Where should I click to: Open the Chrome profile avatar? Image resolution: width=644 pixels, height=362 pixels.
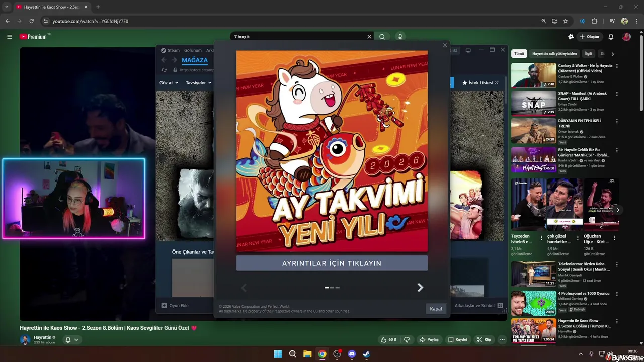pos(624,21)
